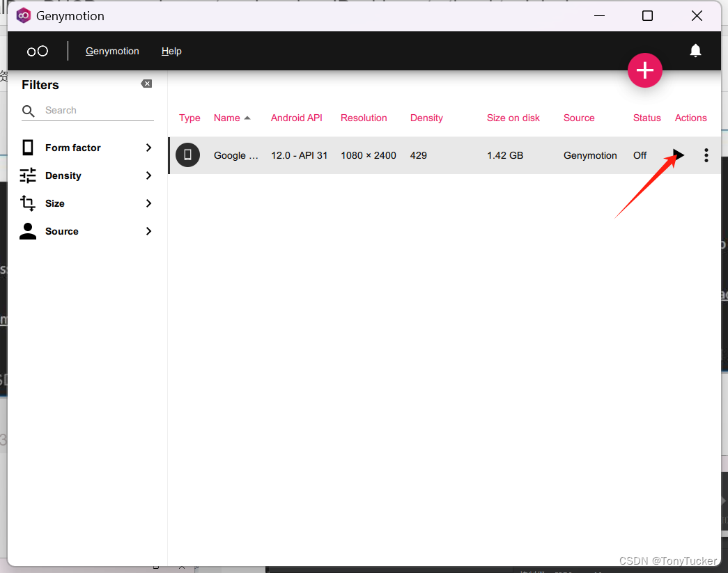Sort devices by Name column
Image resolution: width=728 pixels, height=573 pixels.
click(226, 118)
